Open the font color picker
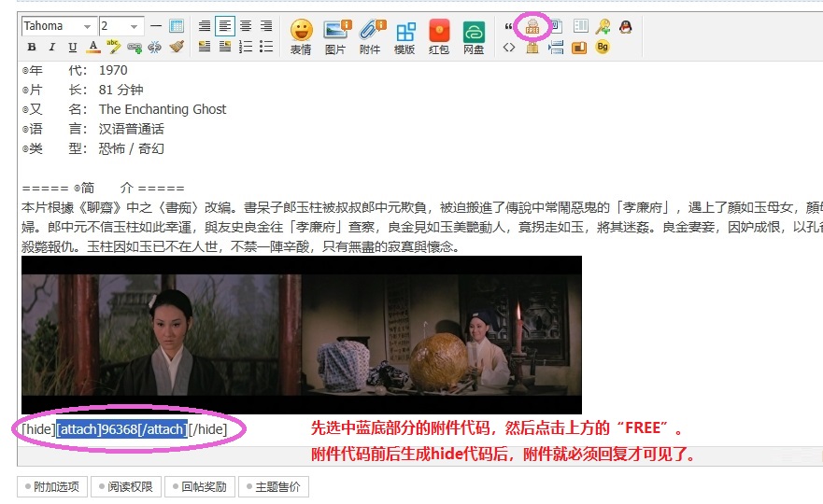 pyautogui.click(x=92, y=48)
